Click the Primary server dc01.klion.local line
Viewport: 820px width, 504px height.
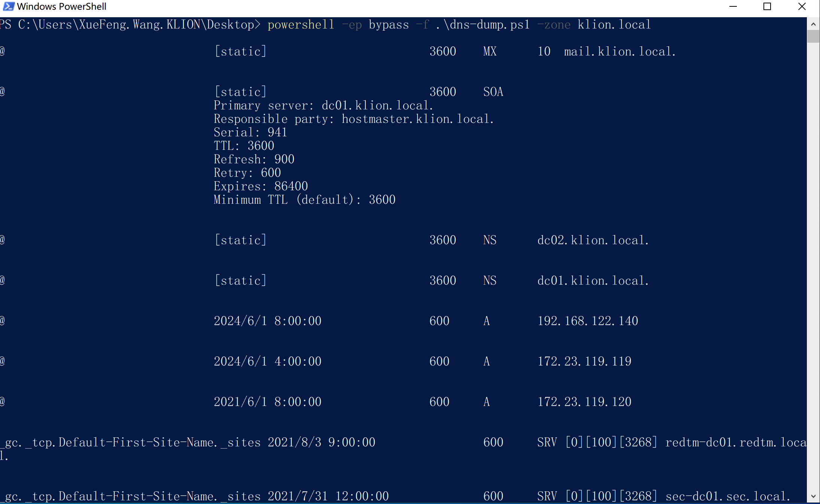point(323,105)
